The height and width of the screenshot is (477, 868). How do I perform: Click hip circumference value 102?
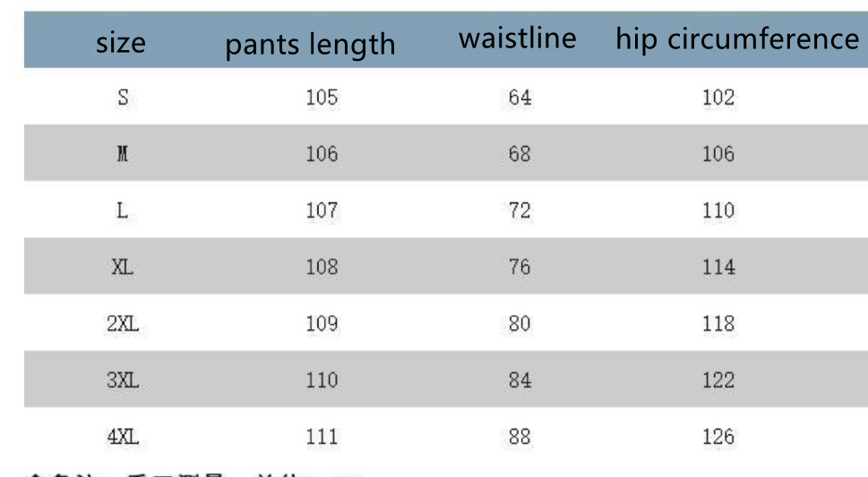(x=718, y=98)
